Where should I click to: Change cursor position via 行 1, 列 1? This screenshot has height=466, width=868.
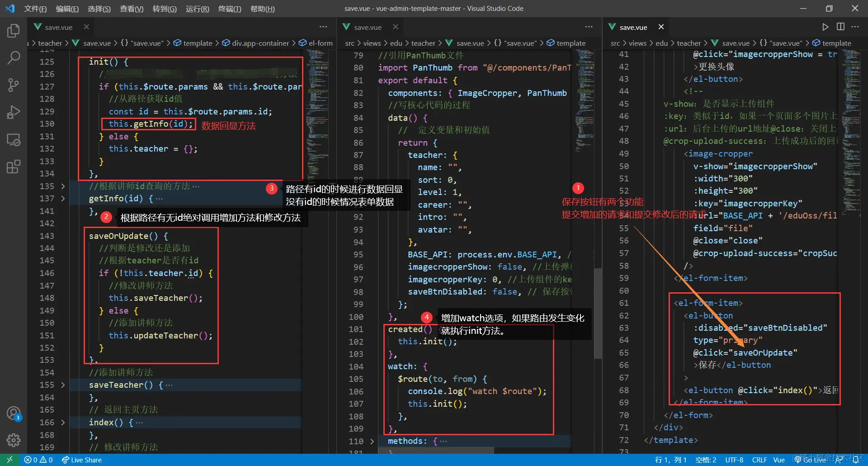click(x=671, y=460)
